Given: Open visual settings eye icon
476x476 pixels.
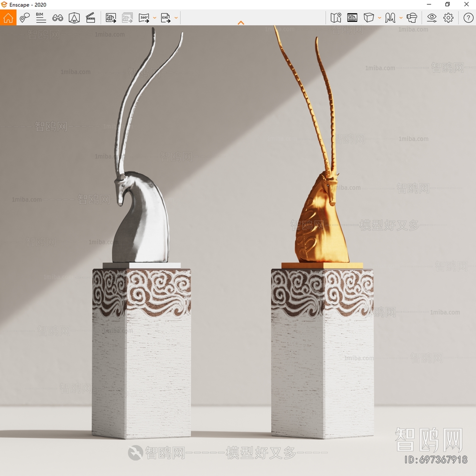Looking at the screenshot, I should [432, 18].
